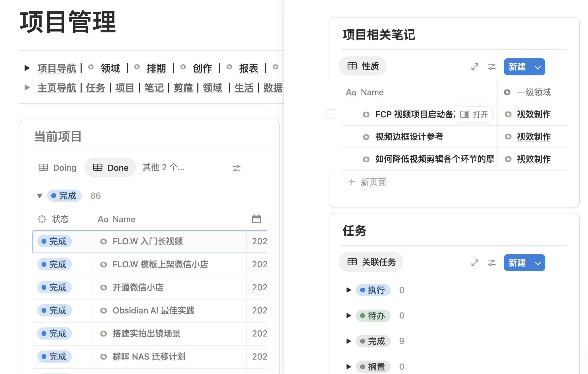Open the 排期 navigation link
Image resolution: width=588 pixels, height=374 pixels.
click(156, 68)
